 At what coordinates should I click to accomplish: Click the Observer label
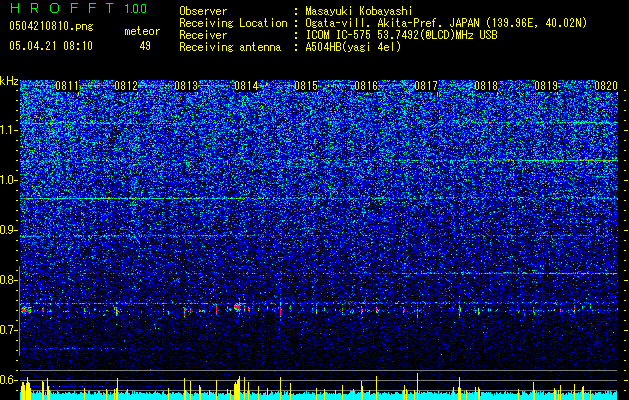tap(203, 11)
